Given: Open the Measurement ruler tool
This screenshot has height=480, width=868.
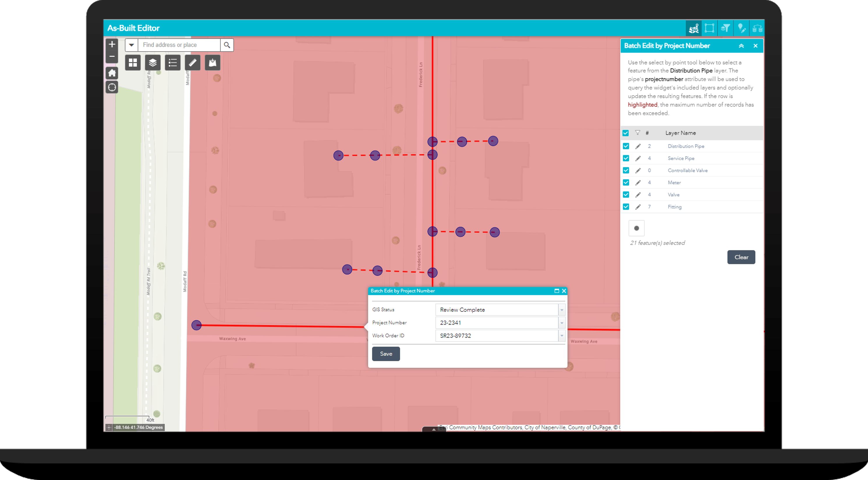Looking at the screenshot, I should [x=192, y=63].
